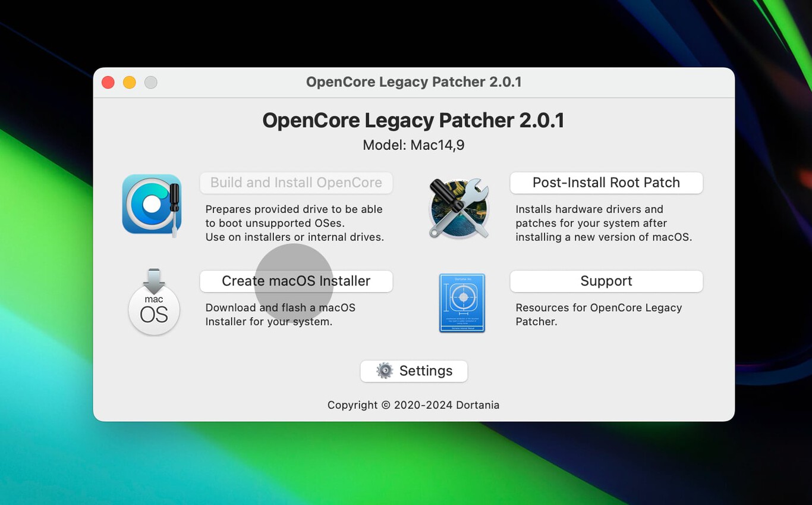This screenshot has height=505, width=812.
Task: Minimize the window with yellow button
Action: coord(130,82)
